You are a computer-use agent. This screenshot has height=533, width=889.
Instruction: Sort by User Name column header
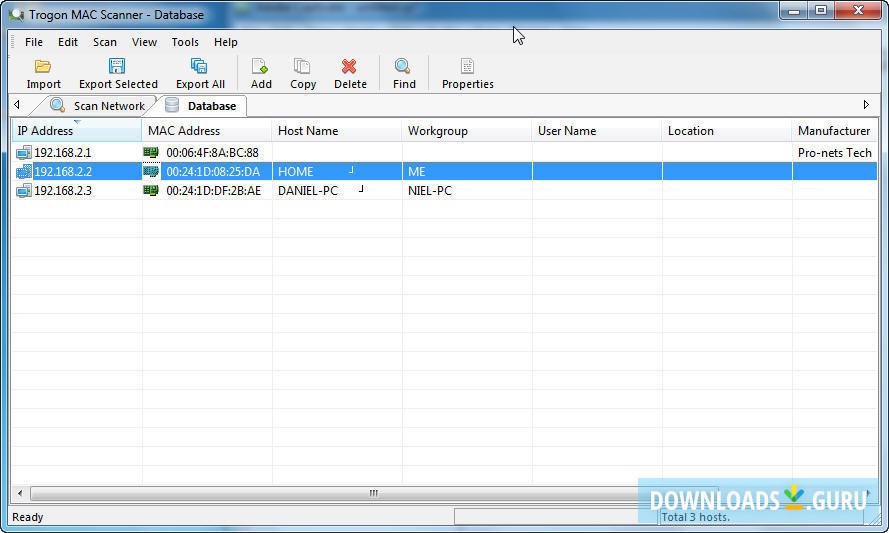click(x=596, y=130)
